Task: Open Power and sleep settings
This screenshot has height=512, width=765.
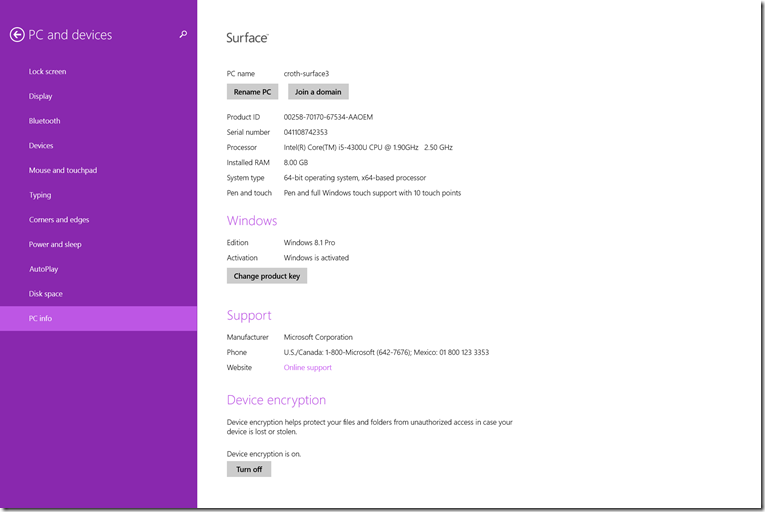Action: point(55,245)
